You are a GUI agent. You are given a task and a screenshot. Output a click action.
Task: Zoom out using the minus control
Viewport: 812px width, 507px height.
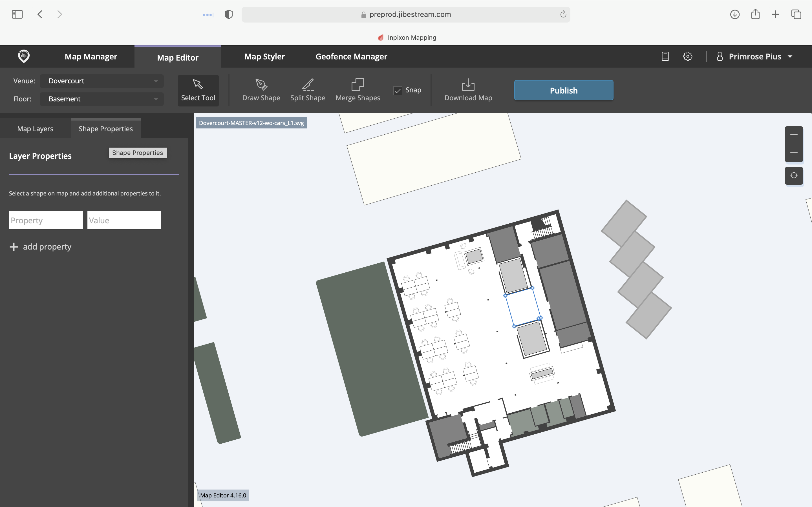pyautogui.click(x=794, y=153)
